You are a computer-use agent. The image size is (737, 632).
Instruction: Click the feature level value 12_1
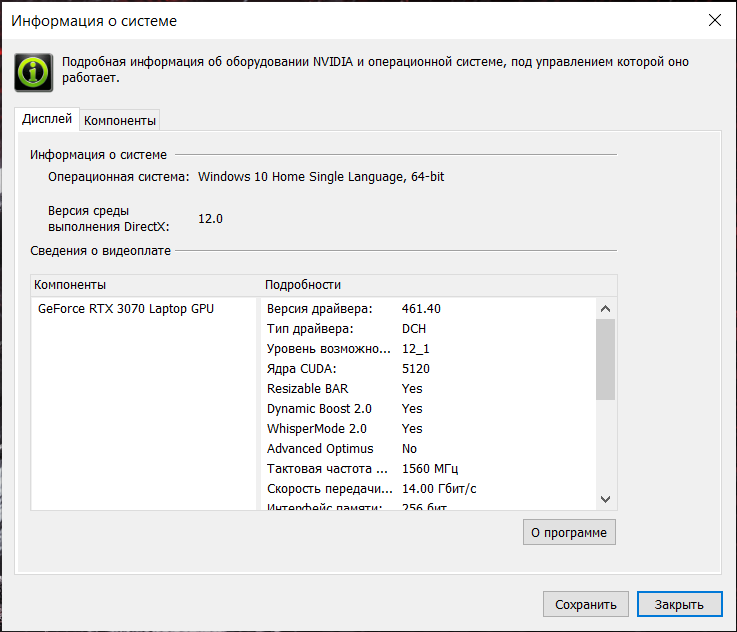[x=416, y=349]
